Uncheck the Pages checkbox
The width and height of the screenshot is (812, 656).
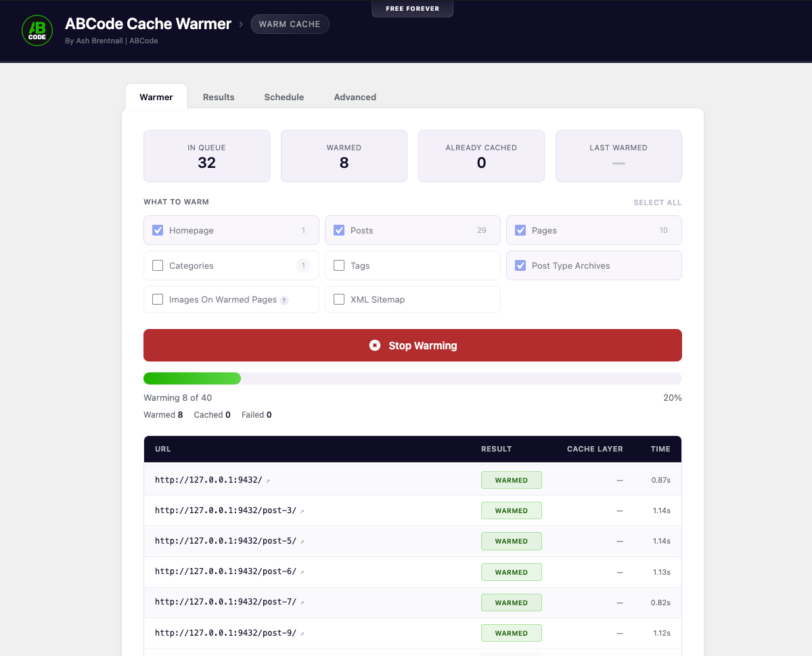[x=520, y=230]
